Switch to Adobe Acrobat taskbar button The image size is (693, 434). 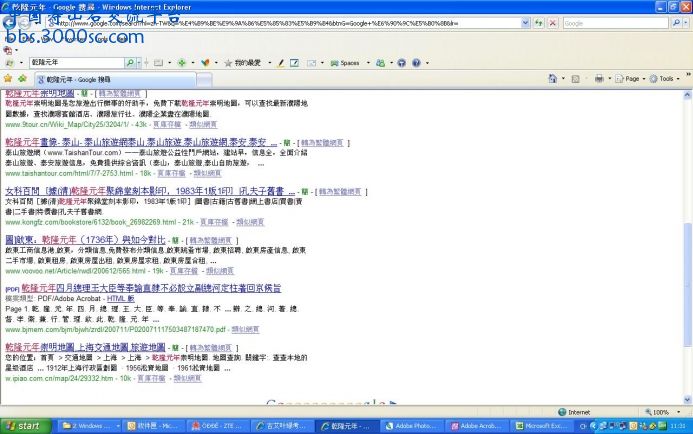click(x=476, y=426)
